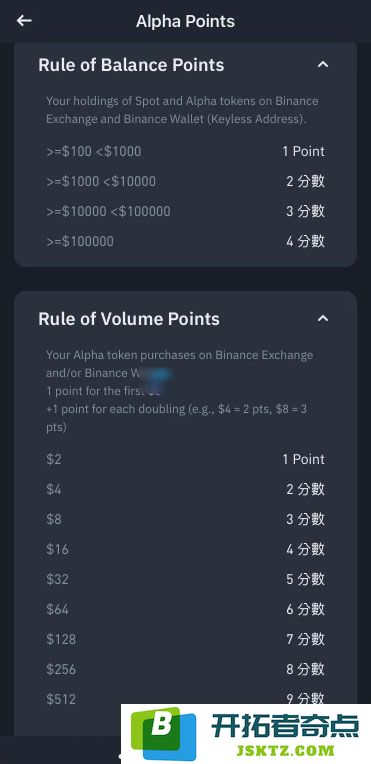Screen dimensions: 371x764
Task: Collapse the Rule of Volume Points section
Action: [323, 318]
